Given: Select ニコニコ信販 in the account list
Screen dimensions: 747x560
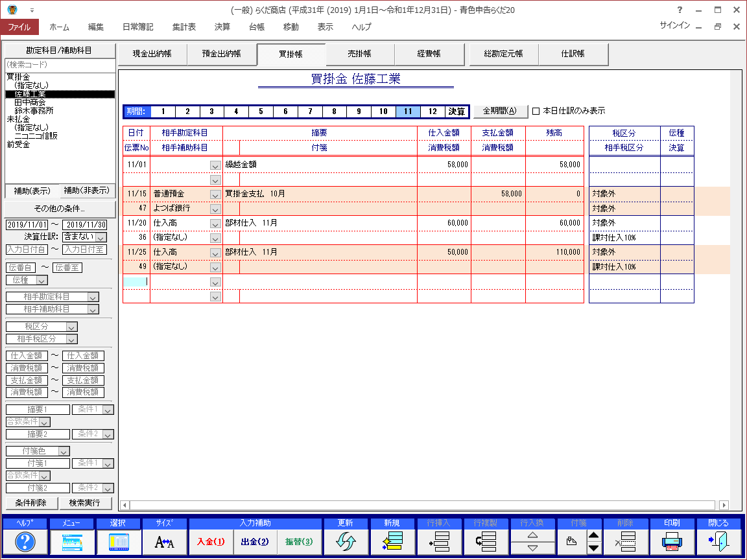Looking at the screenshot, I should [36, 136].
